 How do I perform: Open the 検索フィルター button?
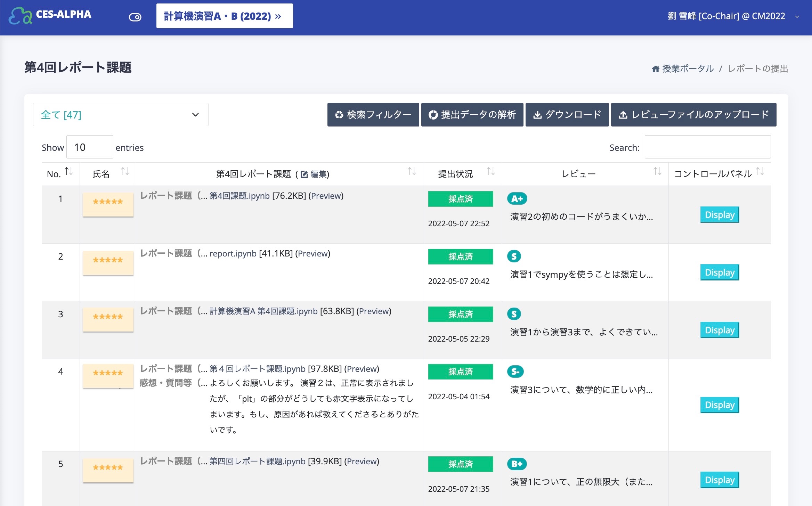tap(373, 115)
